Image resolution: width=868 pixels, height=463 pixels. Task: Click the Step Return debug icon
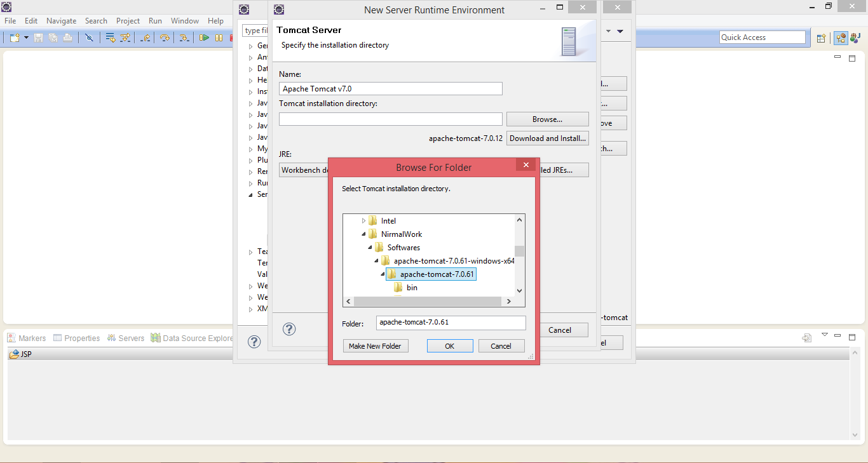pyautogui.click(x=146, y=37)
